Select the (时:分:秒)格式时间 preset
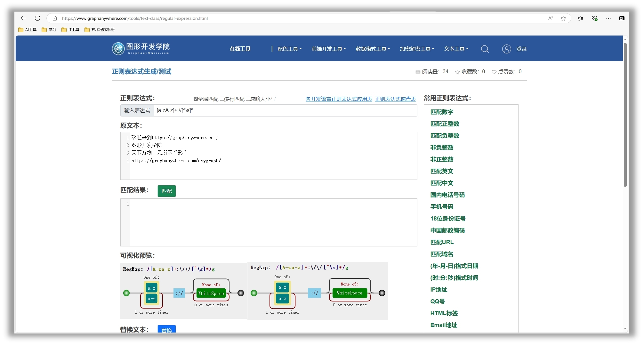Screen dimensions: 644x345 click(x=454, y=278)
